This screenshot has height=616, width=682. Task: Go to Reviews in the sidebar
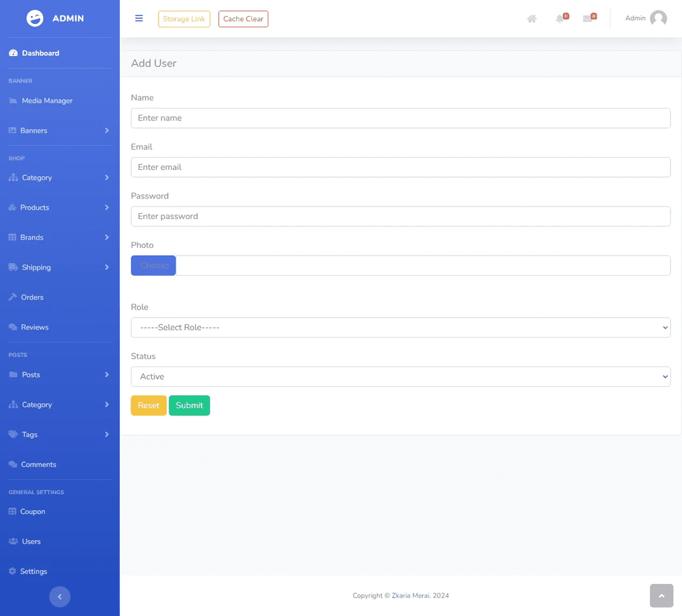[35, 327]
